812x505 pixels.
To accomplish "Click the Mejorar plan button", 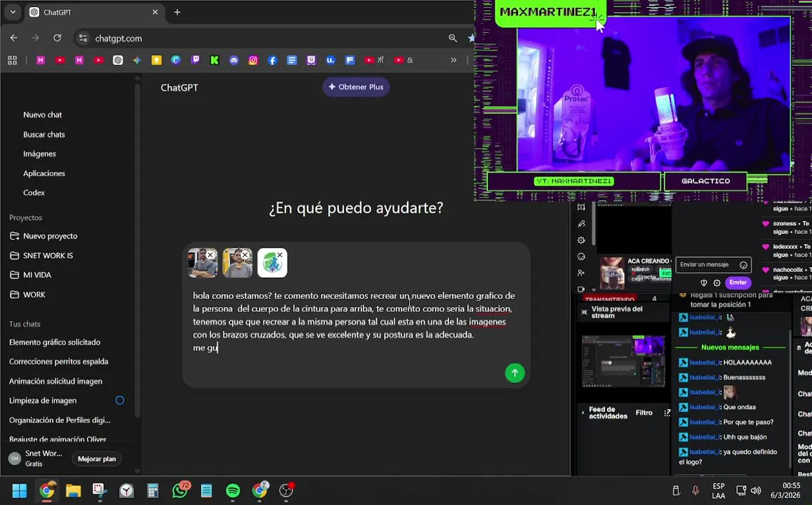I will (97, 459).
